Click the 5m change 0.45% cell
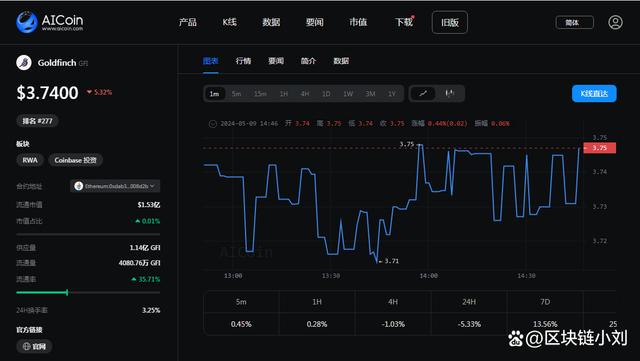The image size is (640, 361). click(241, 324)
